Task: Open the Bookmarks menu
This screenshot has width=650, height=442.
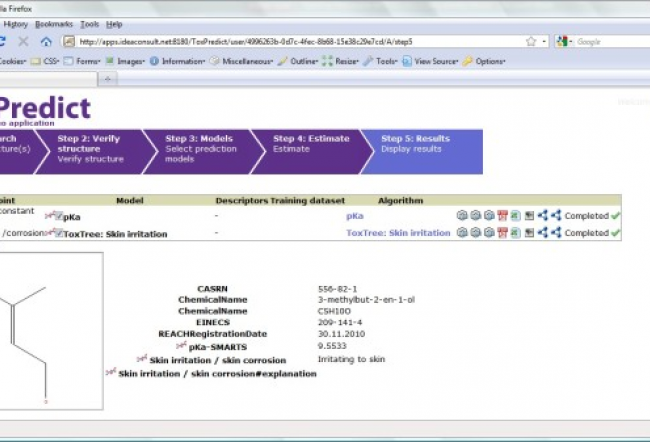Action: pyautogui.click(x=54, y=24)
